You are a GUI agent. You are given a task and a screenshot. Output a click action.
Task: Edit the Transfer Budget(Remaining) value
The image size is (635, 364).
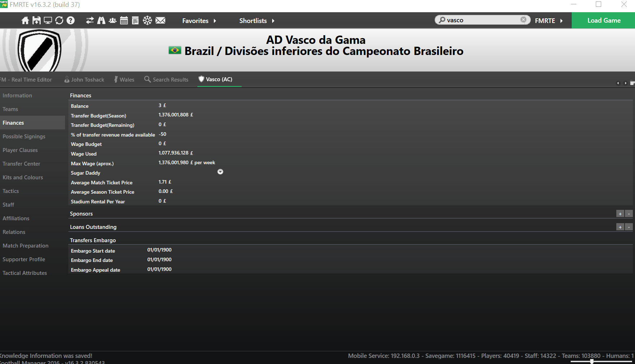point(162,124)
